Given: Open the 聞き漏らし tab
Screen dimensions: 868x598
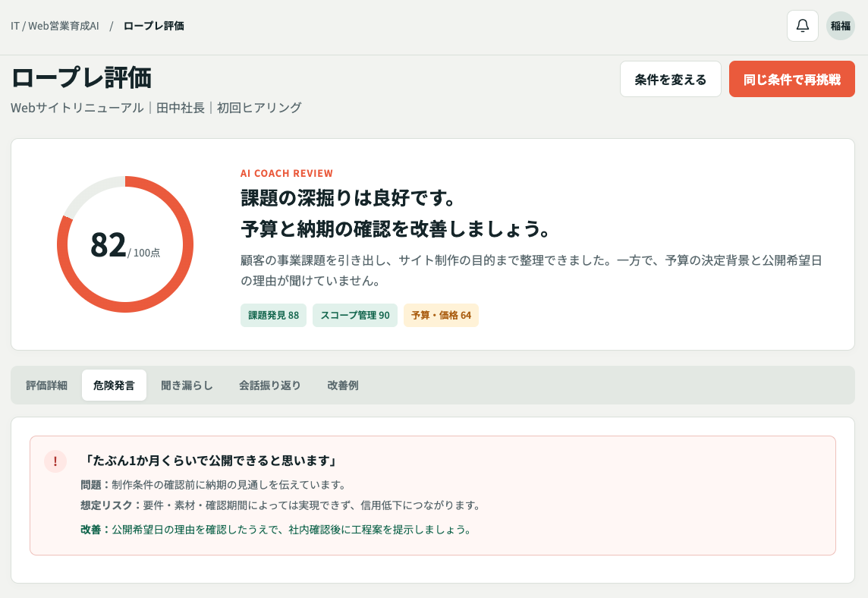Looking at the screenshot, I should (187, 386).
